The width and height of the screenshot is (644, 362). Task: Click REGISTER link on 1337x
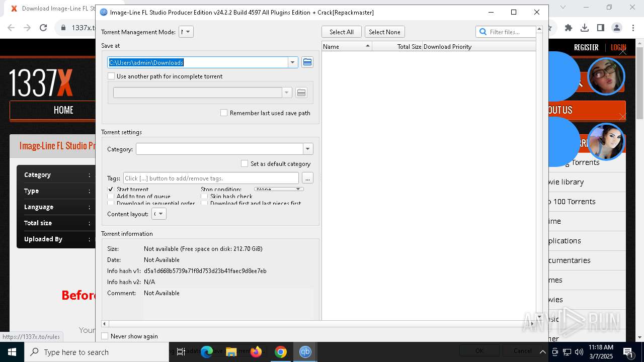[586, 47]
